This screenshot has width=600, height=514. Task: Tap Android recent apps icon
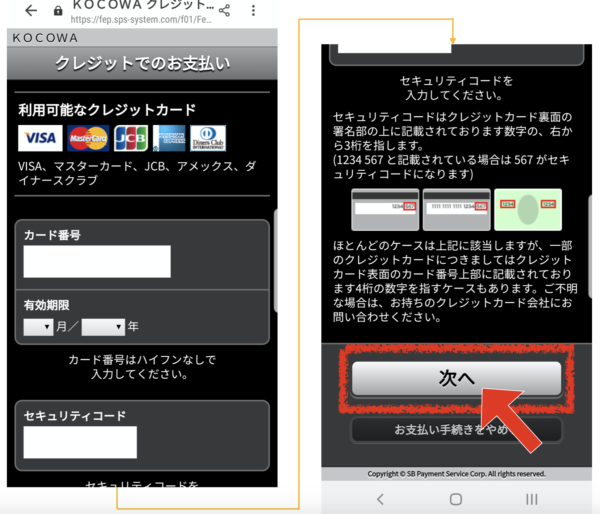[x=532, y=499]
